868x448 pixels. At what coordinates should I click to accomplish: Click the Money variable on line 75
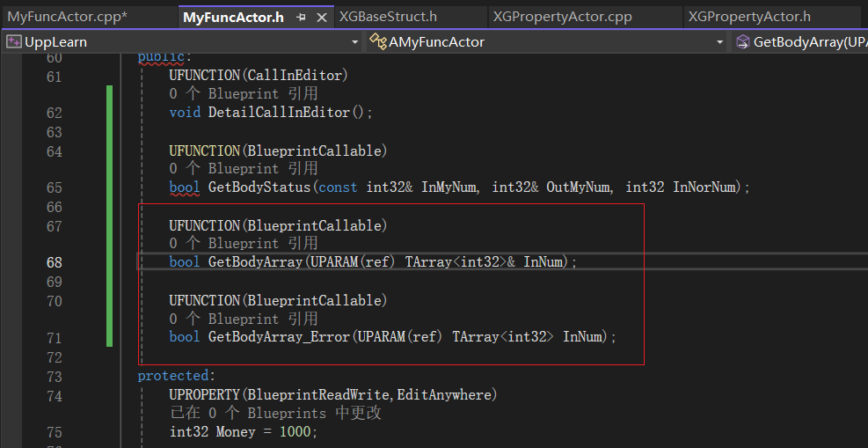pos(236,432)
